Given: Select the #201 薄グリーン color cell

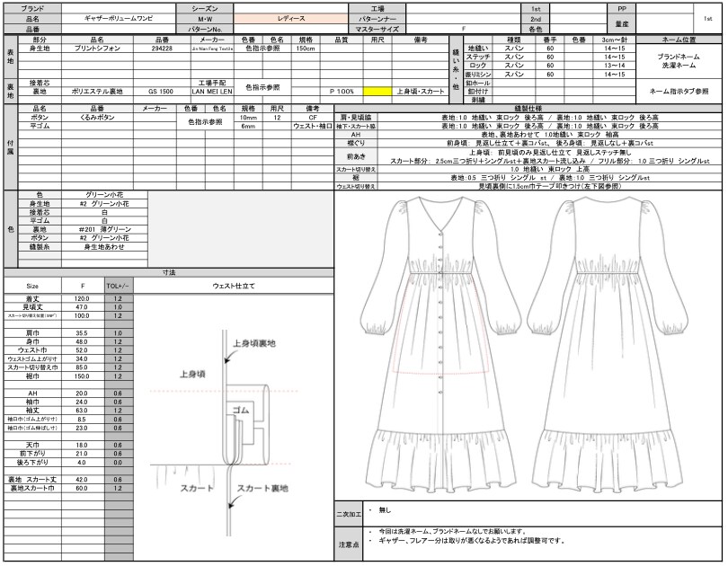Looking at the screenshot, I should click(104, 229).
